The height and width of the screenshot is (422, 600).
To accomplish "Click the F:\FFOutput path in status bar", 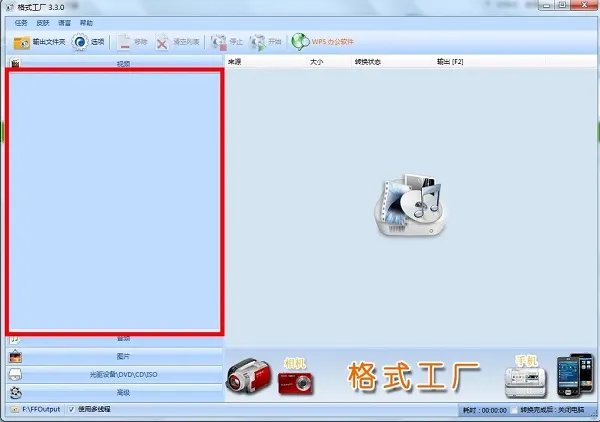I will tap(41, 409).
